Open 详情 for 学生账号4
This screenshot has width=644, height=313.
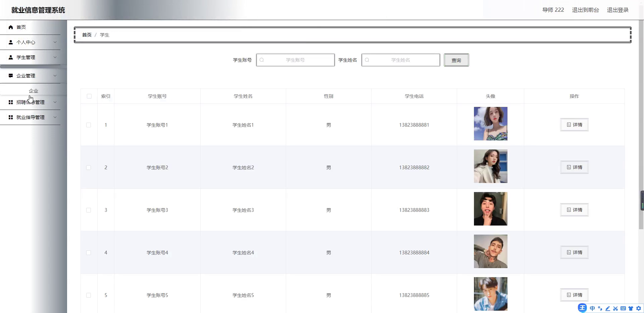tap(574, 252)
